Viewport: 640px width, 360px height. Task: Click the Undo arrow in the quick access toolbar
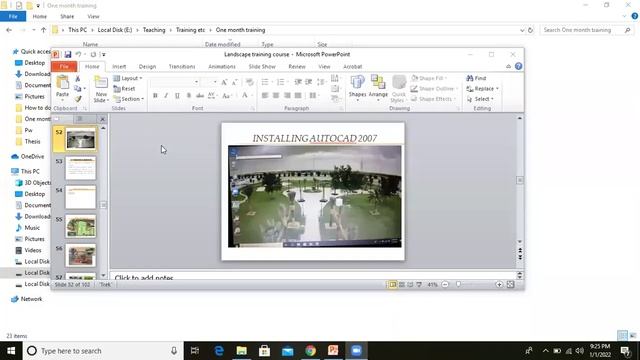[78, 54]
